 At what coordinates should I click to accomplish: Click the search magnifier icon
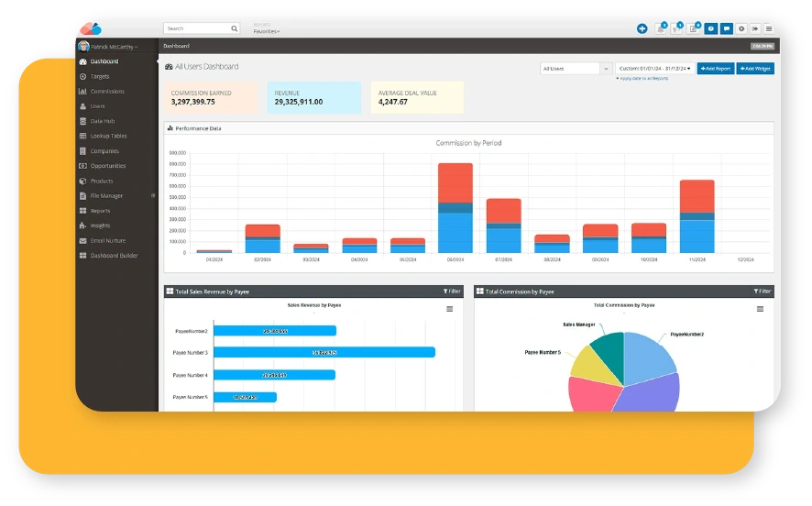pos(235,28)
